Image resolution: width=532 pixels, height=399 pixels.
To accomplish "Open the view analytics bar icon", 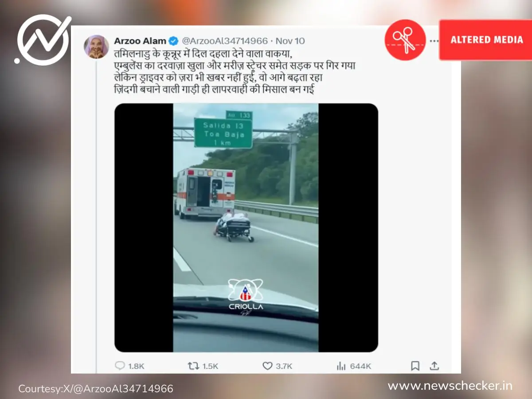I will 341,366.
